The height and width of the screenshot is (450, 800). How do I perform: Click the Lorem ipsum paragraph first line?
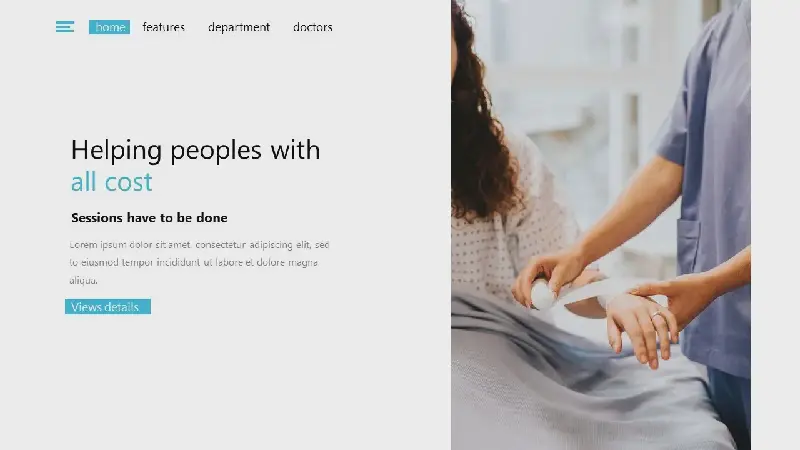coord(199,245)
